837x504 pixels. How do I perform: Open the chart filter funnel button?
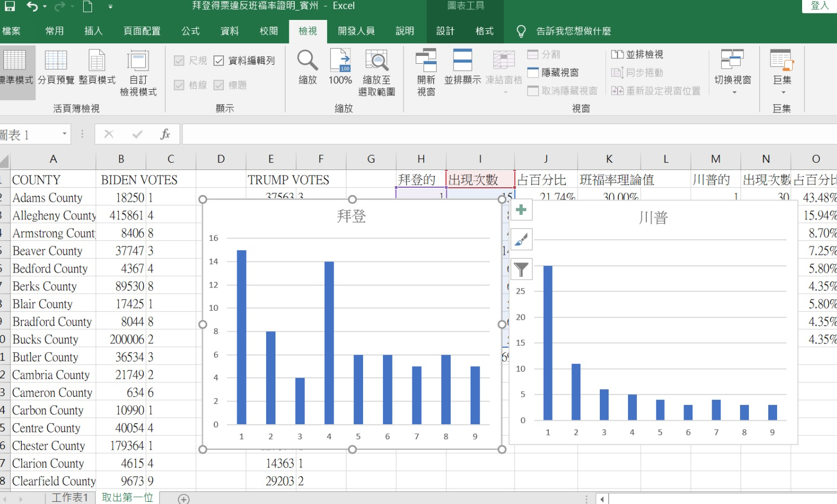point(521,270)
